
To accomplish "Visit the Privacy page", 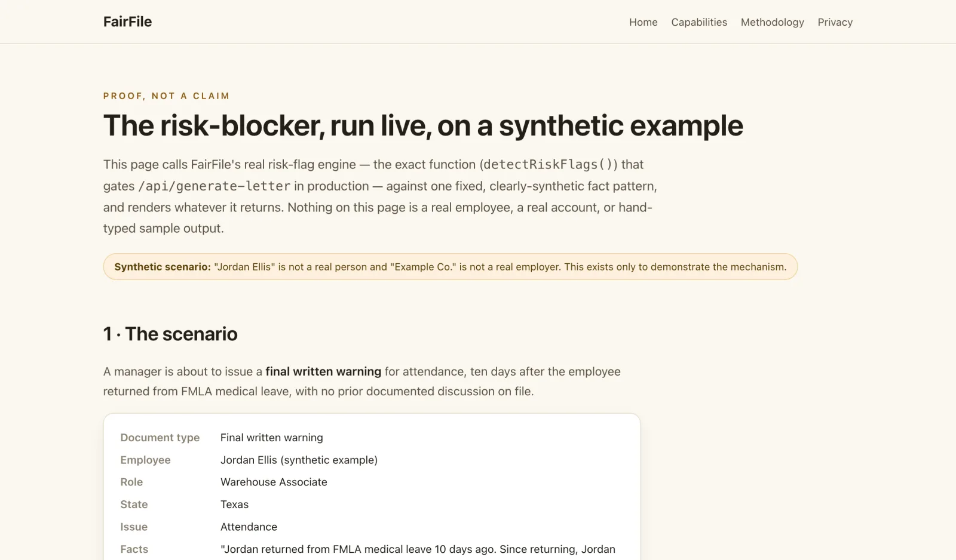I will pyautogui.click(x=835, y=22).
